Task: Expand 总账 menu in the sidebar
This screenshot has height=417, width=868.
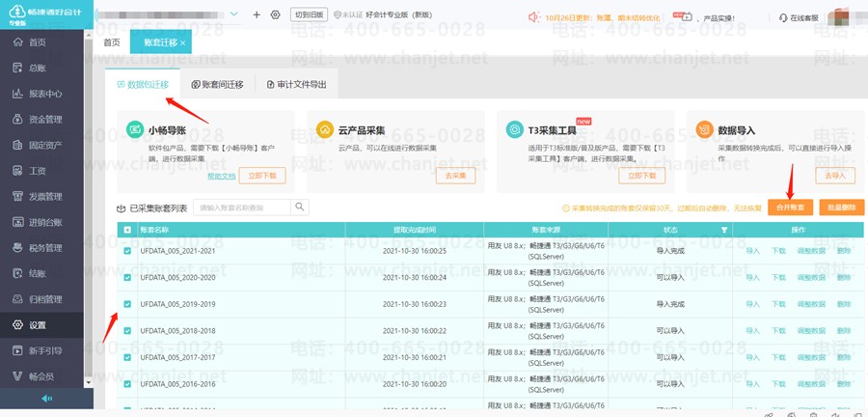Action: coord(44,69)
